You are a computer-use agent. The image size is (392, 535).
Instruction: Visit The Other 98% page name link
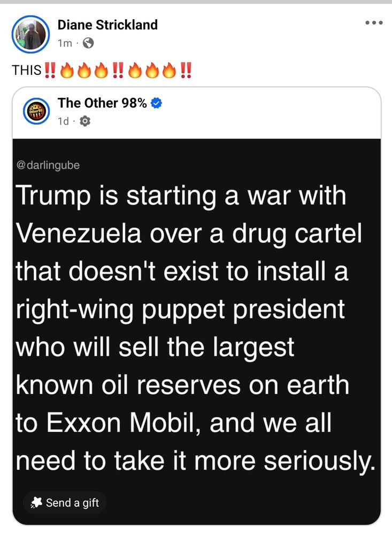coord(102,103)
